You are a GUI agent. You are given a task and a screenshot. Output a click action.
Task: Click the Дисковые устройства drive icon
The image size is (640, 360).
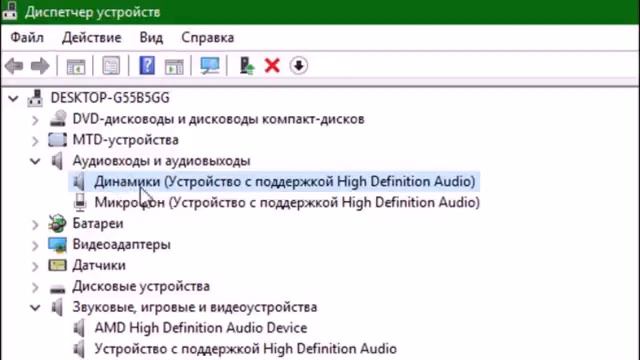(57, 289)
